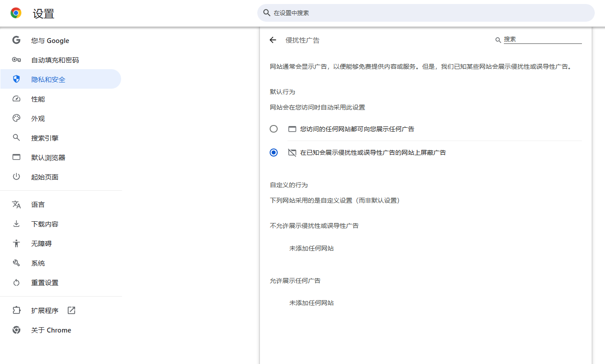Open 自动填充和密码 settings section
The height and width of the screenshot is (364, 605).
click(x=61, y=60)
